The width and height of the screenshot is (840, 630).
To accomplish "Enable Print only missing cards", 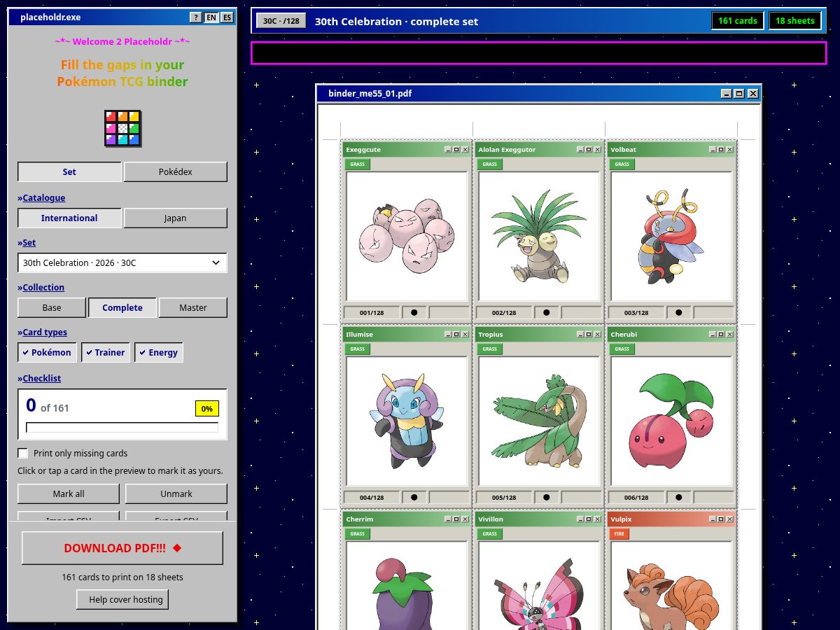I will point(23,453).
